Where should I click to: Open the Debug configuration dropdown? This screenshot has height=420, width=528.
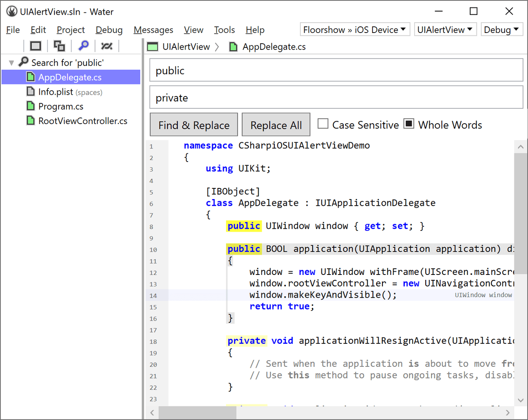[x=502, y=30]
